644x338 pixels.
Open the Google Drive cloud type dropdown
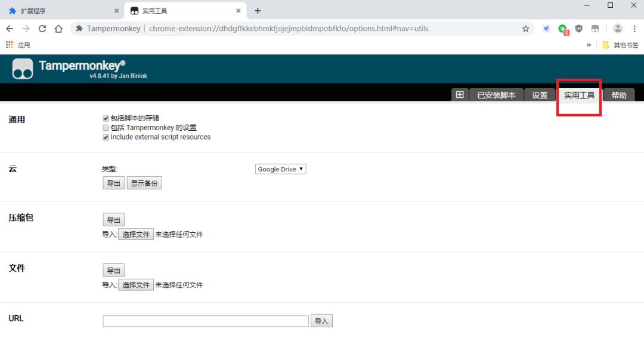(280, 169)
